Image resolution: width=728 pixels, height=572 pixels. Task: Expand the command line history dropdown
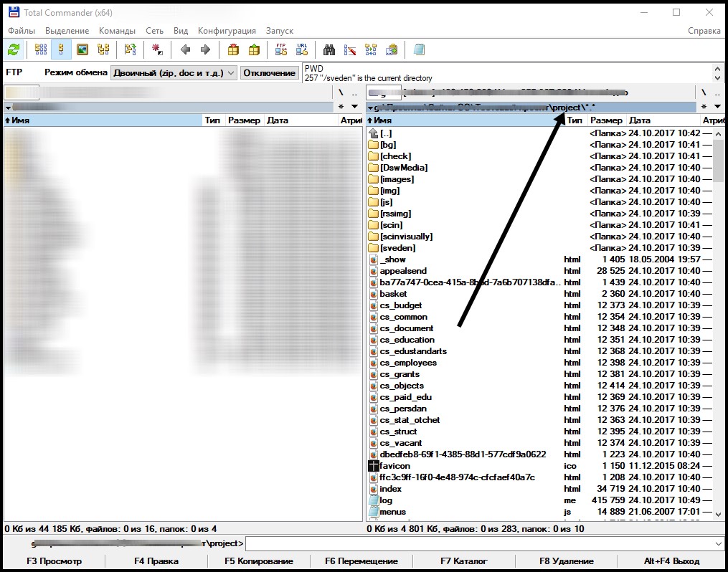click(x=719, y=544)
